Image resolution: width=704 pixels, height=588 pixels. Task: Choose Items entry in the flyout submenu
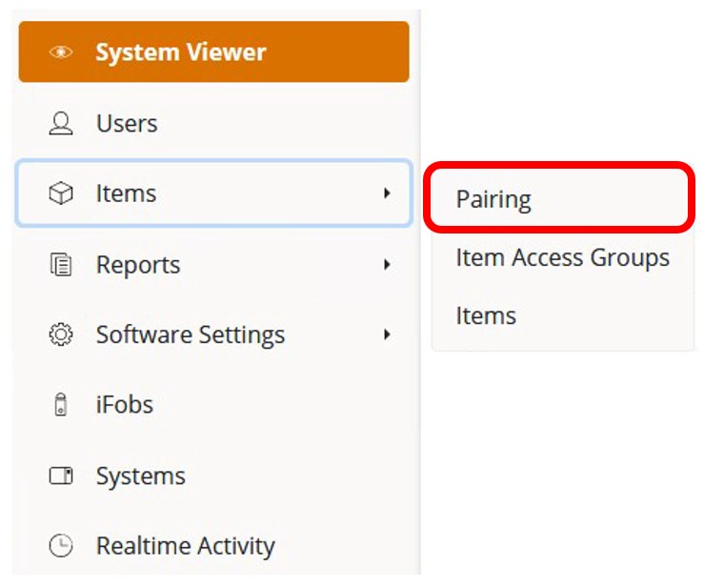[x=486, y=315]
